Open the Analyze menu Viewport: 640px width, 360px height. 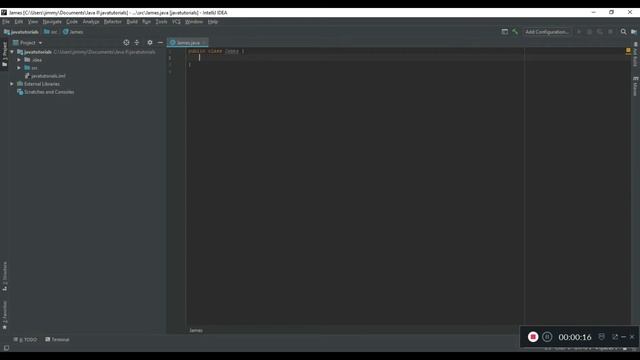coord(91,22)
